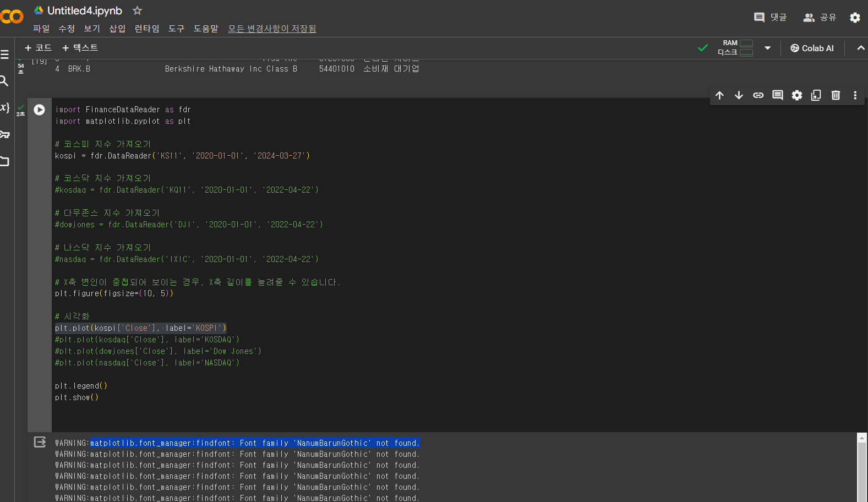
Task: Place cursor on plt.show() line
Action: pos(77,397)
